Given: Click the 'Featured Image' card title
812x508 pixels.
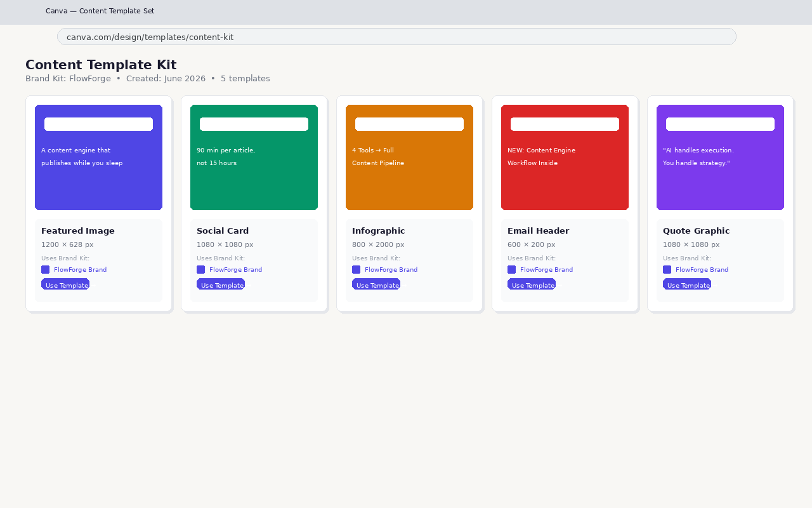Looking at the screenshot, I should (78, 231).
